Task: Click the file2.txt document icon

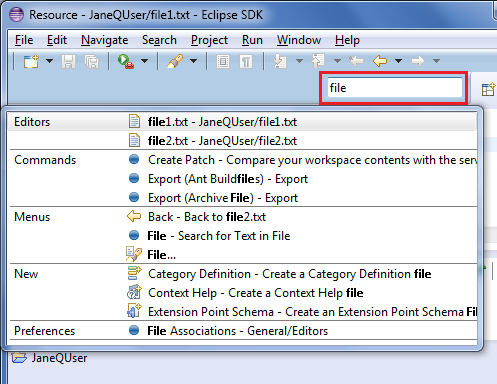Action: (x=134, y=140)
